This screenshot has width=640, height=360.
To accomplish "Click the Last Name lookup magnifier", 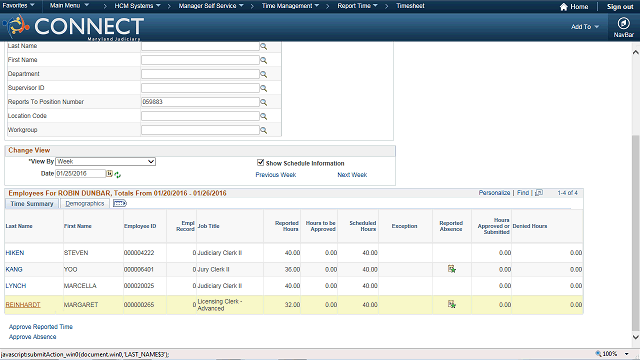I will point(264,47).
